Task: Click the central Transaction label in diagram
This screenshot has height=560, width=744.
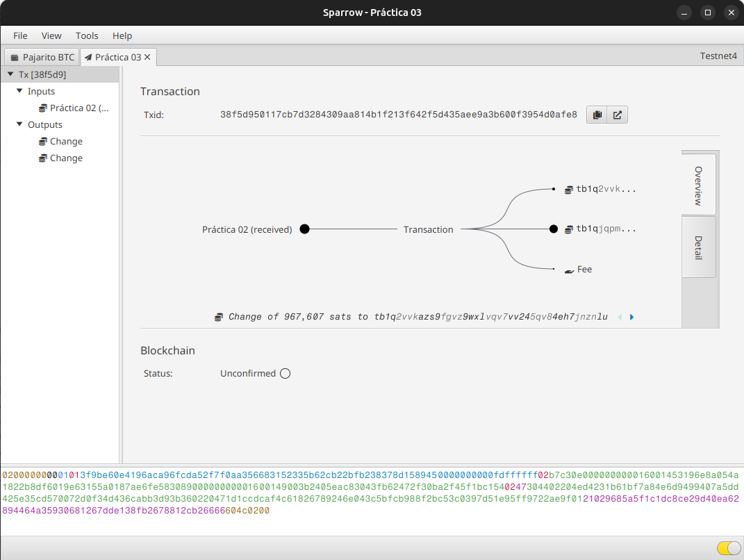Action: pyautogui.click(x=428, y=229)
